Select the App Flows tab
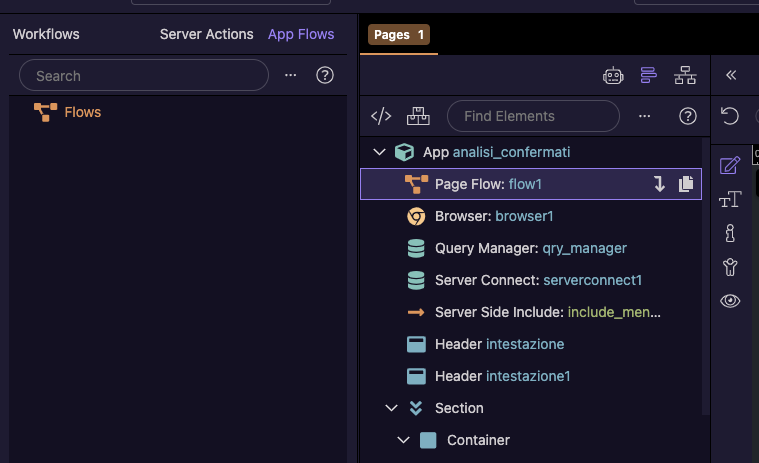The height and width of the screenshot is (463, 759). coord(301,34)
